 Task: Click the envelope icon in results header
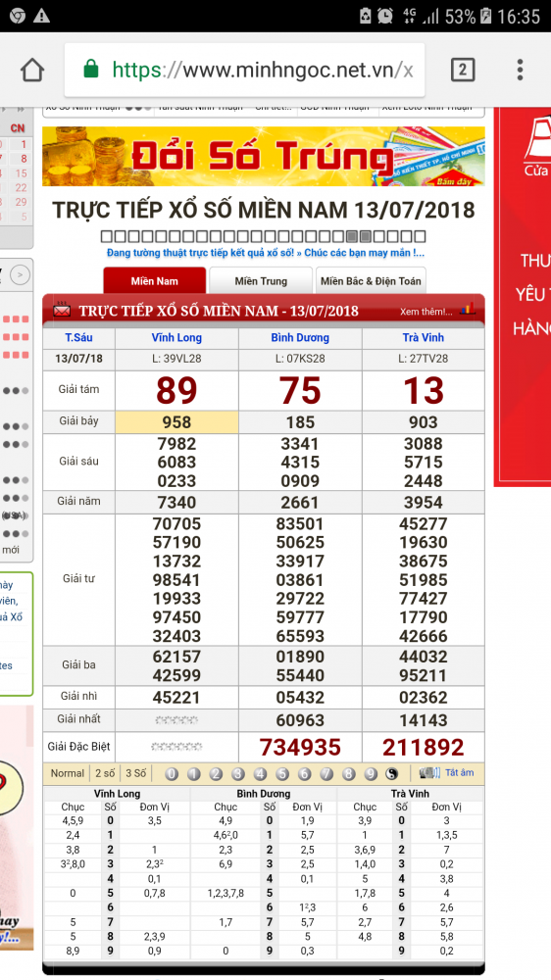[x=62, y=311]
